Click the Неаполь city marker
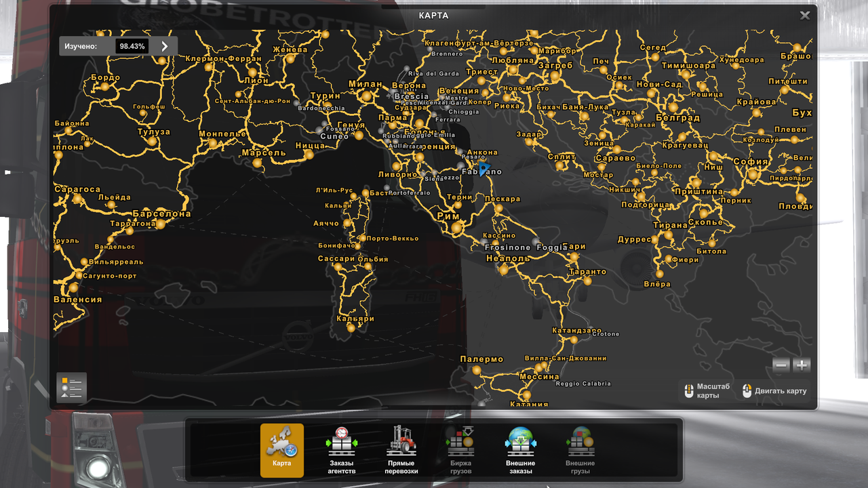The height and width of the screenshot is (488, 868). pyautogui.click(x=503, y=270)
